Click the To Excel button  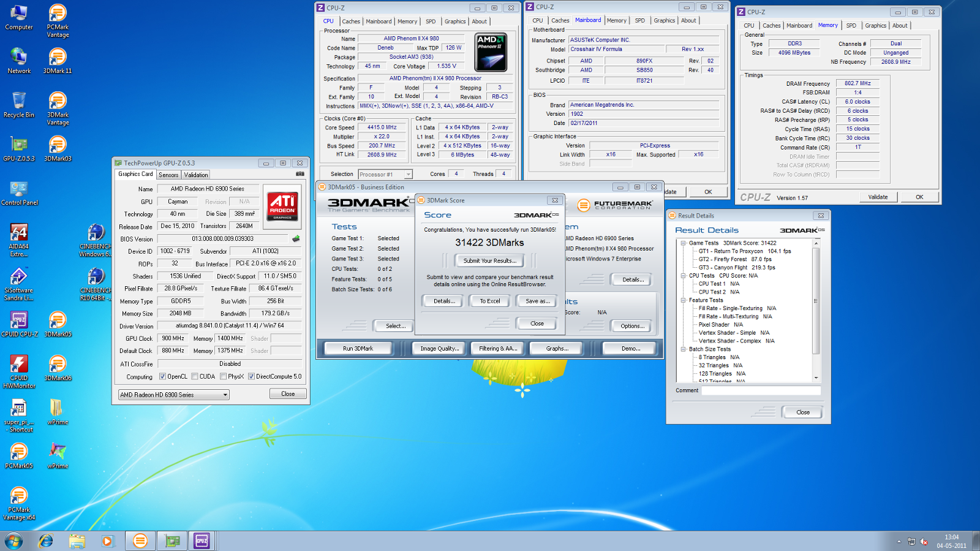489,301
